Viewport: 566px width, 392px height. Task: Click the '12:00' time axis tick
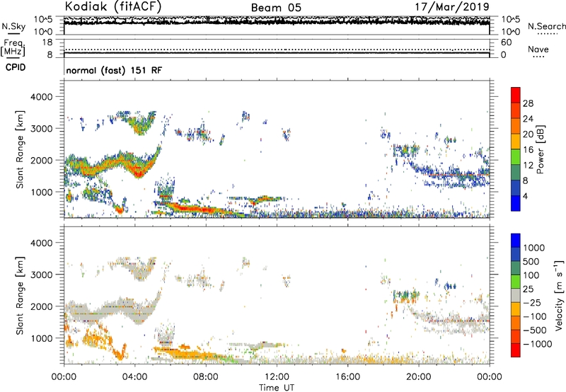click(x=277, y=377)
